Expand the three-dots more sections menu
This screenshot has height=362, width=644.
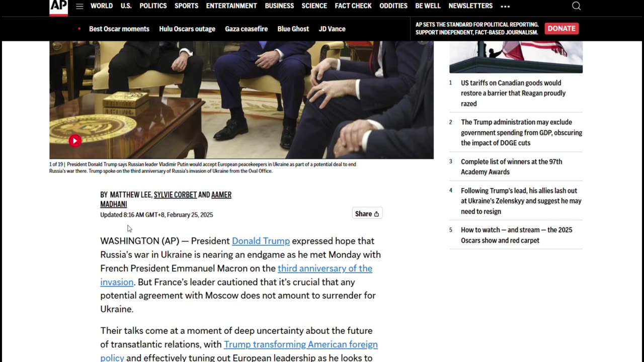pyautogui.click(x=505, y=7)
